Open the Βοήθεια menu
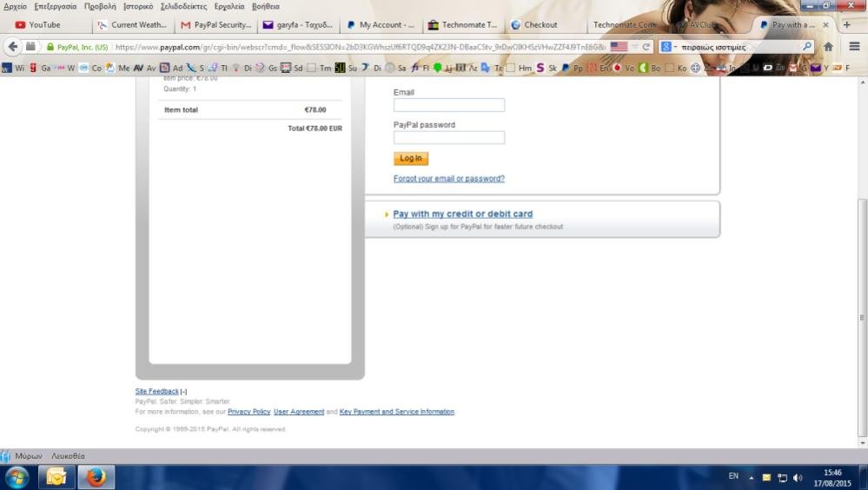Image resolution: width=868 pixels, height=490 pixels. coord(266,7)
